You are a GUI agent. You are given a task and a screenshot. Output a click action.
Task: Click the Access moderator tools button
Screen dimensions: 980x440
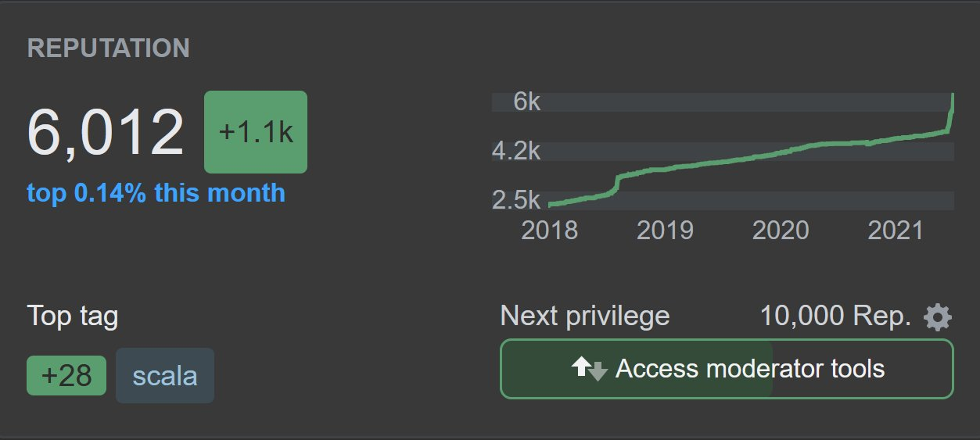pos(727,369)
